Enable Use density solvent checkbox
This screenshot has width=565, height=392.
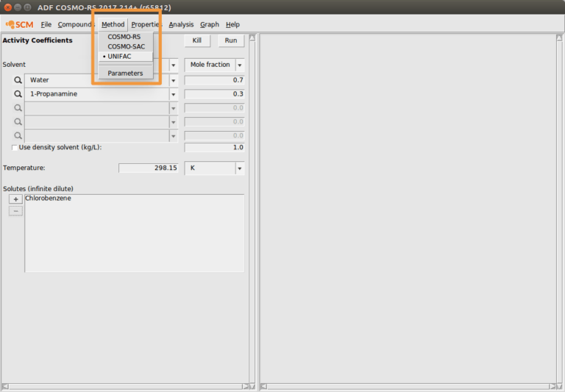point(15,148)
